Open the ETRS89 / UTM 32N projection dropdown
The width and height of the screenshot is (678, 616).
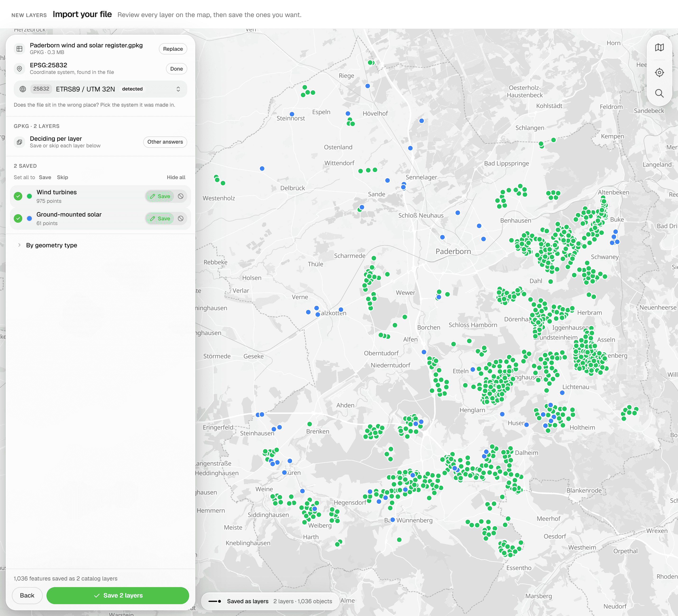click(100, 89)
